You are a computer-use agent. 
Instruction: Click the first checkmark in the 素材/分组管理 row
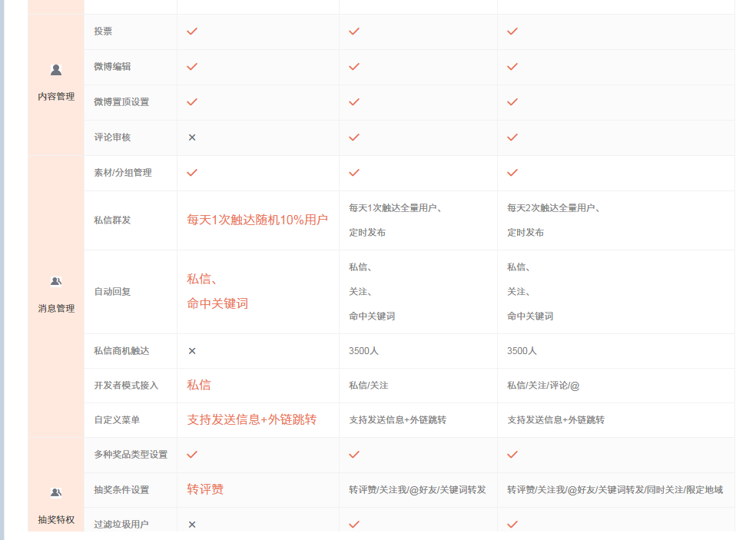(x=192, y=173)
